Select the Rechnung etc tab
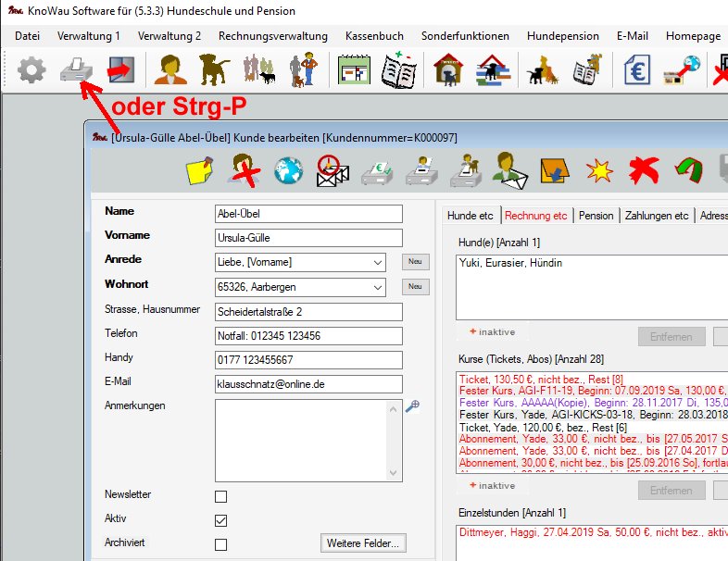The height and width of the screenshot is (561, 728). (535, 216)
